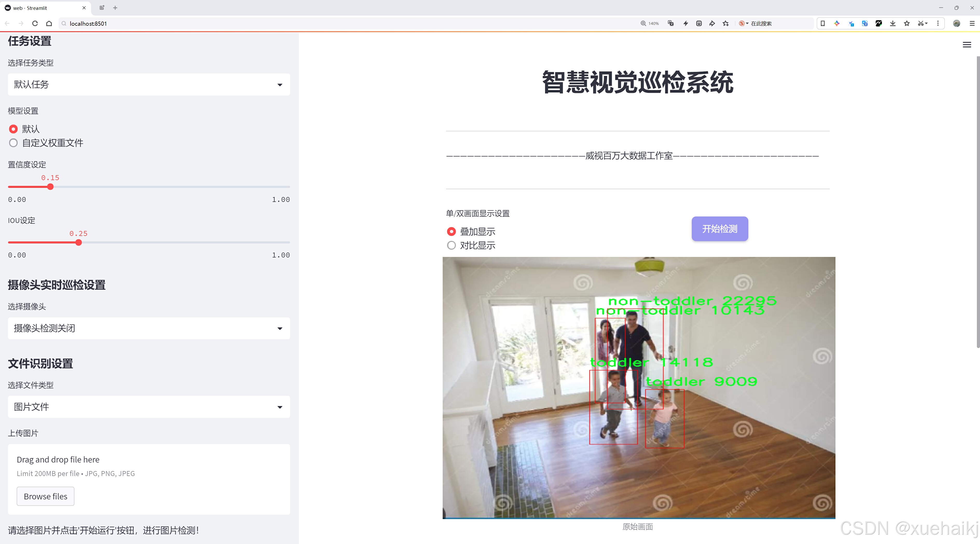Close the web · Streamlit tab
Viewport: 980px width, 544px height.
[x=84, y=8]
